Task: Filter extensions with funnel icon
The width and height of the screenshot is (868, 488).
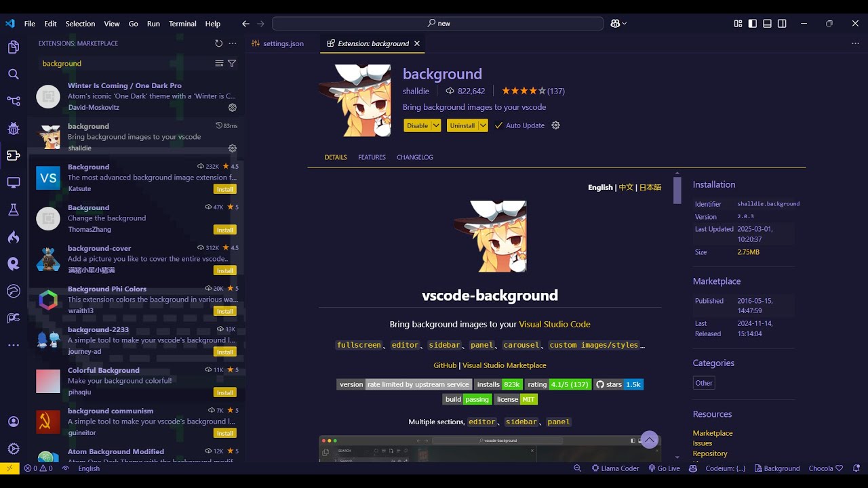Action: coord(232,63)
